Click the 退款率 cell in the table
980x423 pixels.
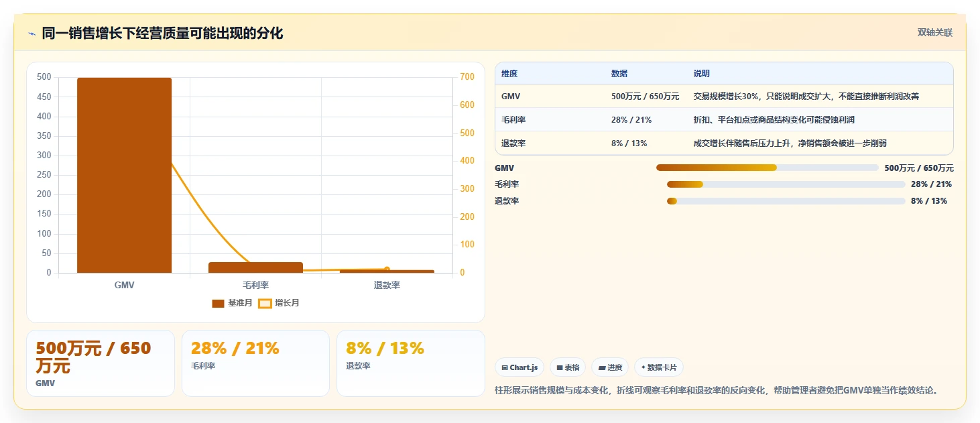513,143
